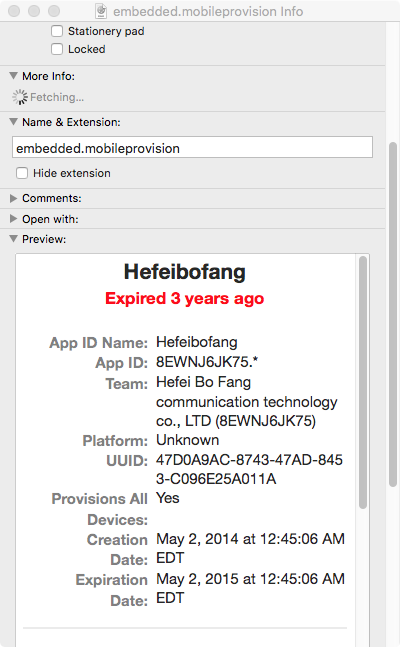Click the App ID value 8EWNJ6JK75.*
Image resolution: width=400 pixels, height=647 pixels.
pos(207,362)
